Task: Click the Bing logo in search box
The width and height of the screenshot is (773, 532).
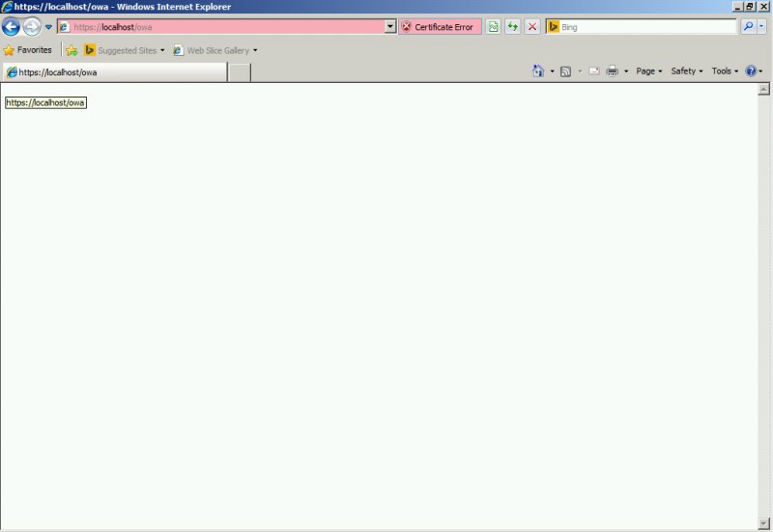Action: pyautogui.click(x=554, y=27)
